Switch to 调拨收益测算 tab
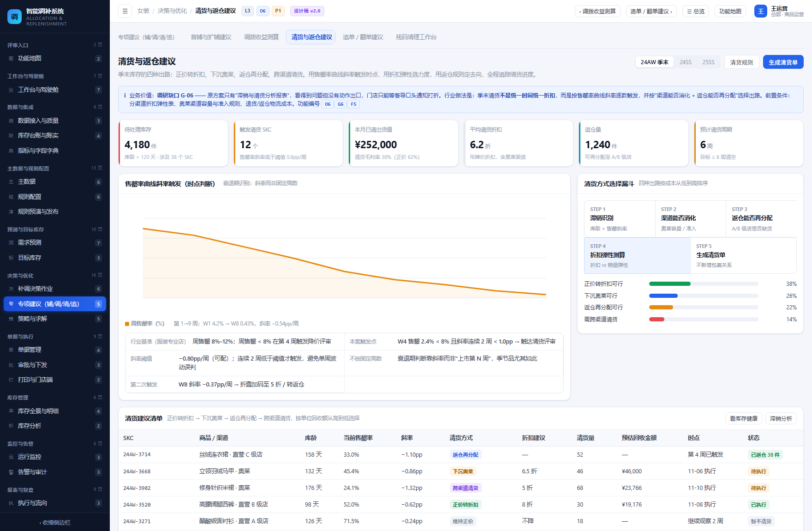This screenshot has width=812, height=531. pyautogui.click(x=261, y=37)
